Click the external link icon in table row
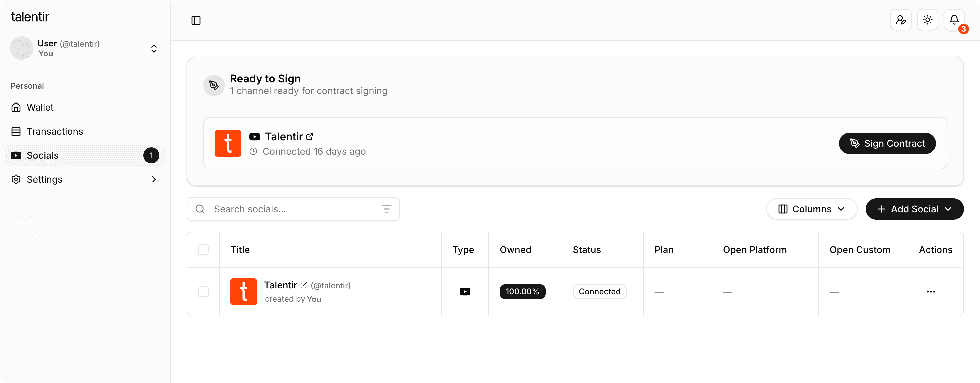 tap(304, 285)
